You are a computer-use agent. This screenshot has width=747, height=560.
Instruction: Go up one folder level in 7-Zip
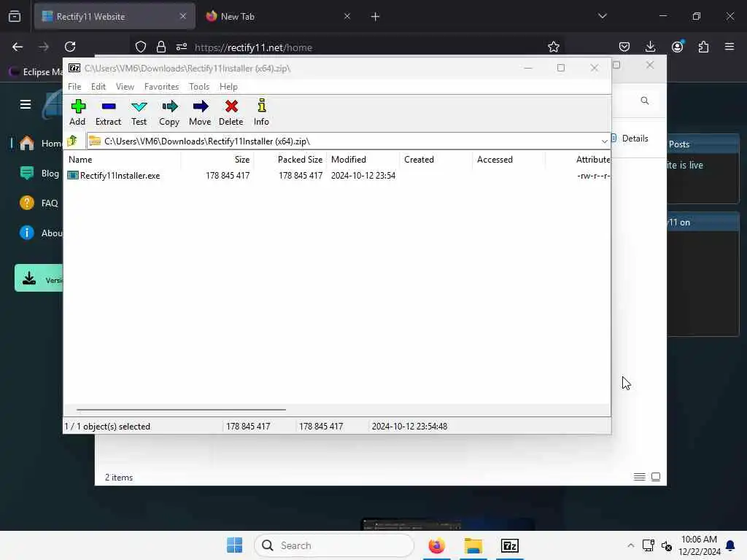(72, 141)
